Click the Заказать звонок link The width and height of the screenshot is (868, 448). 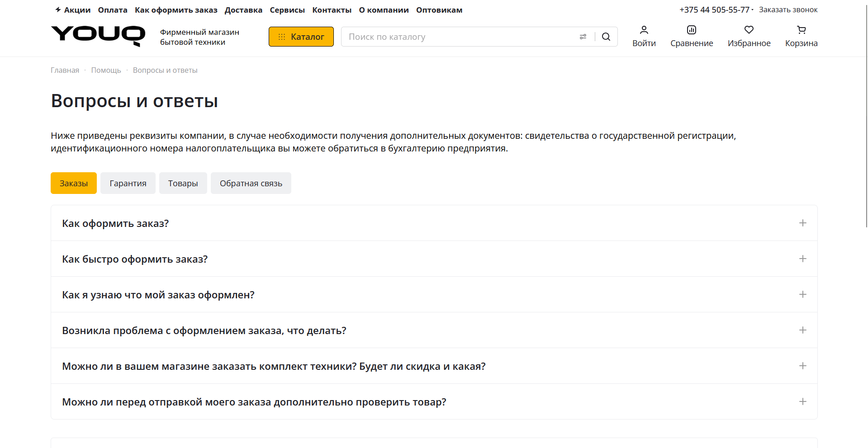coord(788,9)
